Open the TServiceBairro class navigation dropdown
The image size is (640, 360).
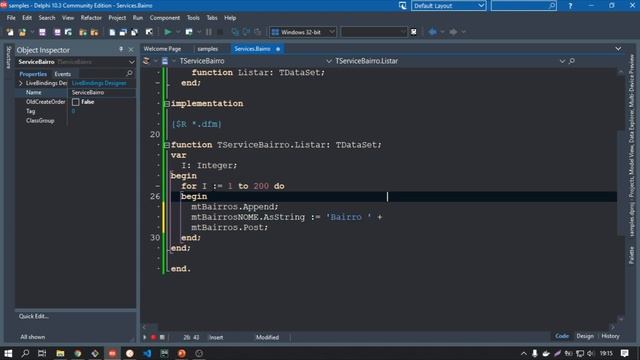(x=329, y=61)
